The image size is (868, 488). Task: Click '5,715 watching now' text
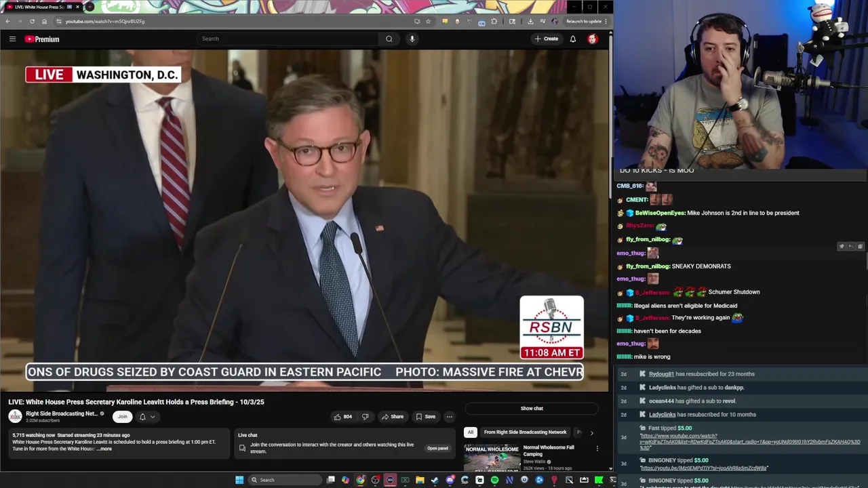tap(33, 435)
